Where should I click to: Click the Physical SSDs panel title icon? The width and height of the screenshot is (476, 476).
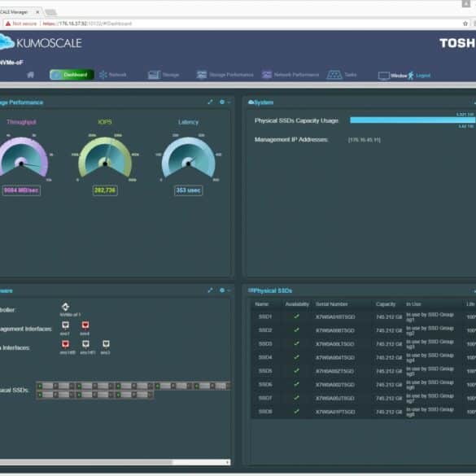pyautogui.click(x=251, y=290)
